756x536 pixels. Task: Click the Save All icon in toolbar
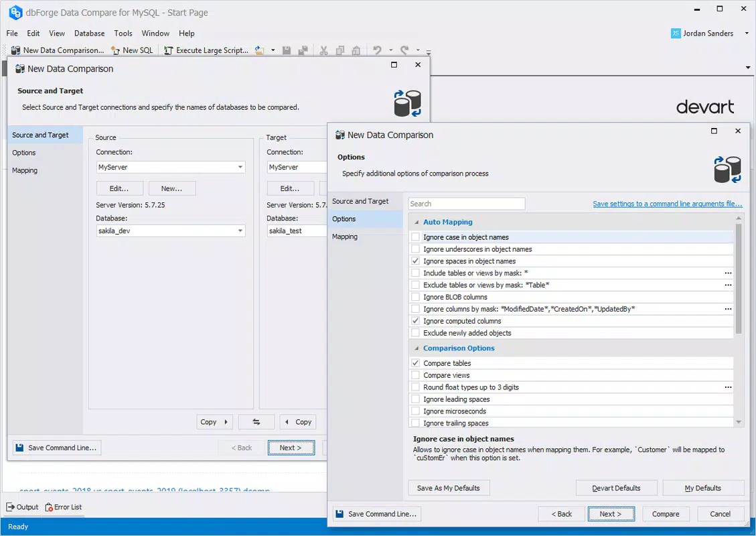(303, 50)
